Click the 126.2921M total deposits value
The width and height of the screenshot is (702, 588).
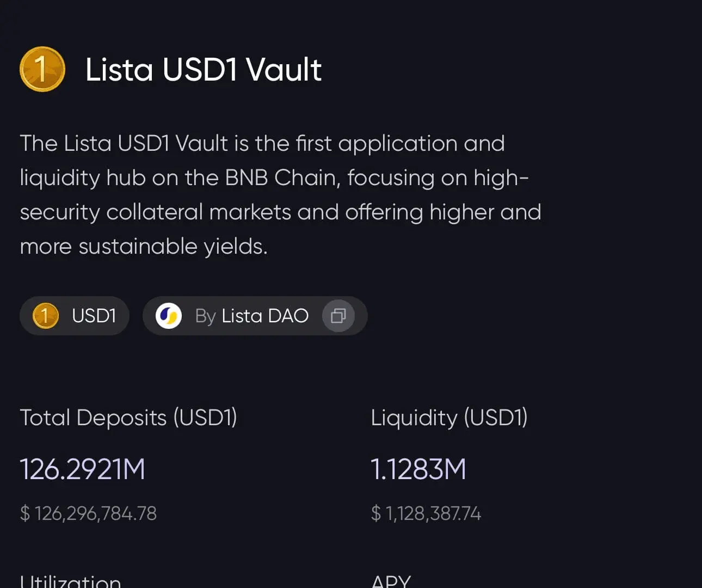click(x=83, y=469)
